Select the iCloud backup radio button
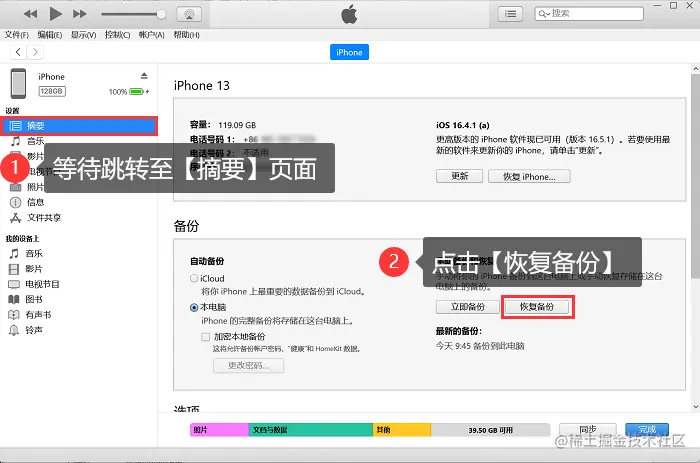This screenshot has height=463, width=700. tap(194, 278)
